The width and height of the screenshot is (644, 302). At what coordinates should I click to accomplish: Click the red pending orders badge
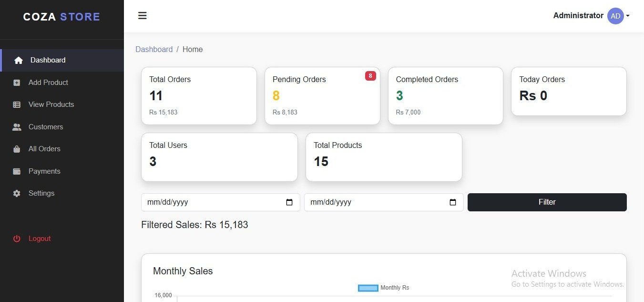tap(370, 75)
